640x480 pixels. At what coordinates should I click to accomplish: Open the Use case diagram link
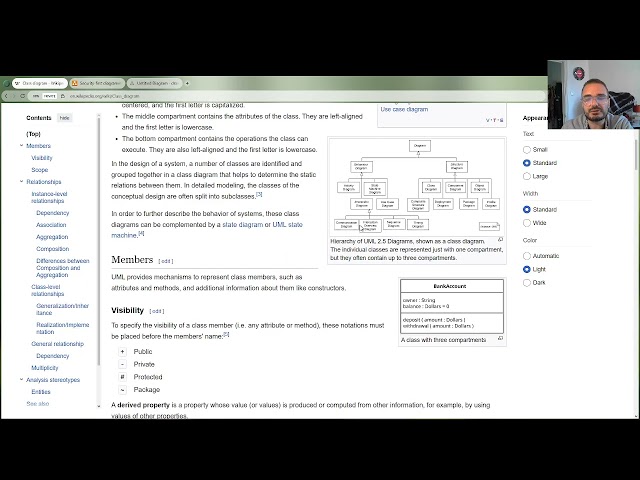(404, 109)
